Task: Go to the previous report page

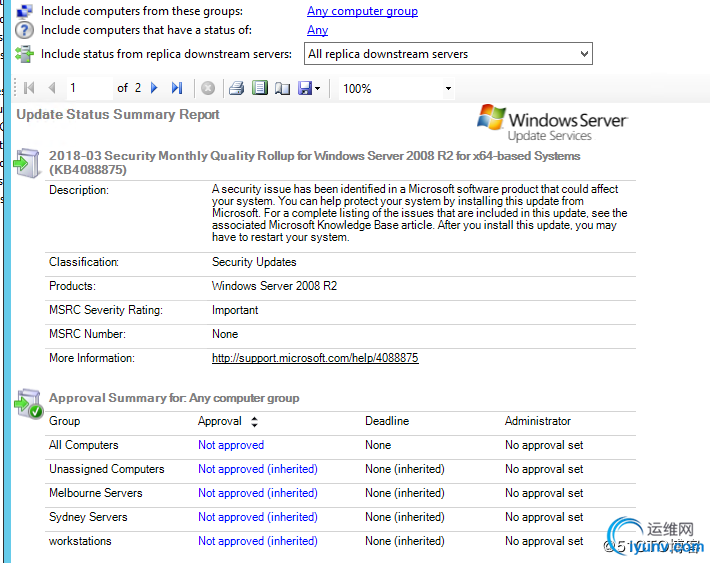Action: point(52,88)
